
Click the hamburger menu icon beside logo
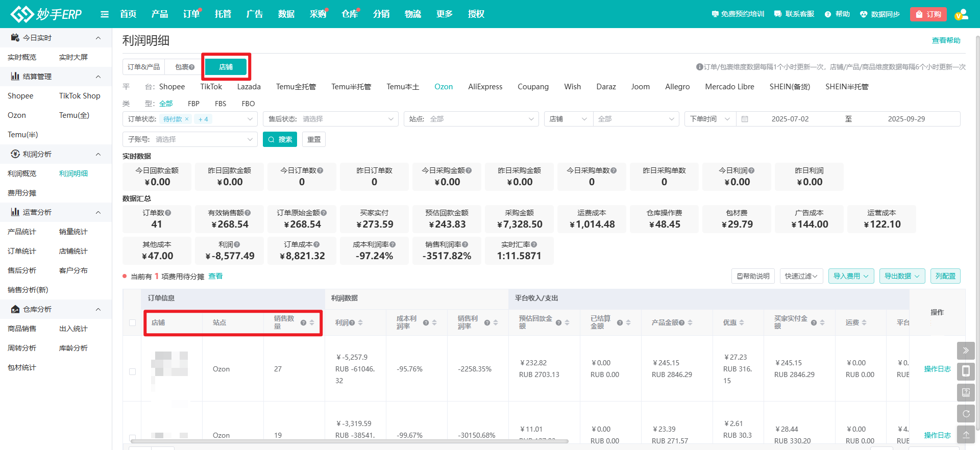(x=105, y=14)
